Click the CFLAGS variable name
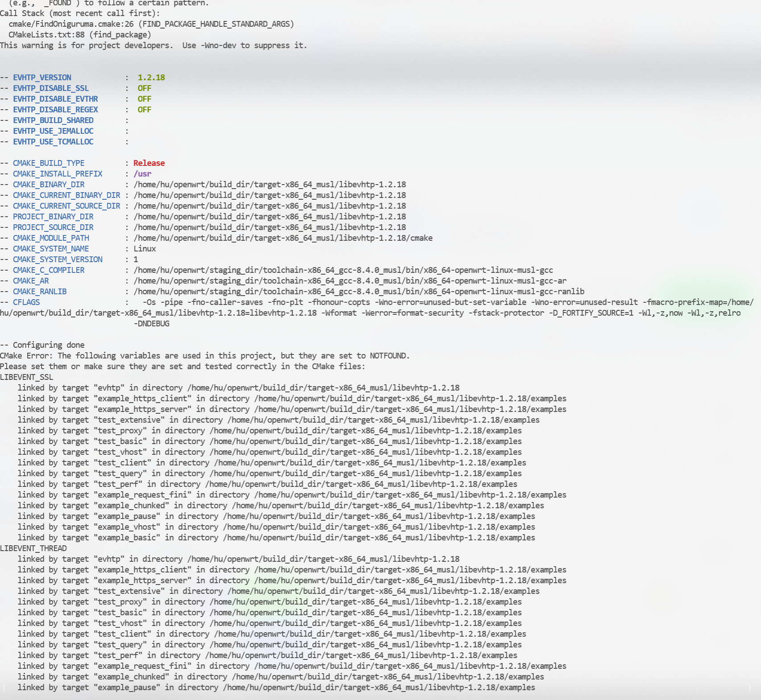Image resolution: width=761 pixels, height=700 pixels. (26, 302)
